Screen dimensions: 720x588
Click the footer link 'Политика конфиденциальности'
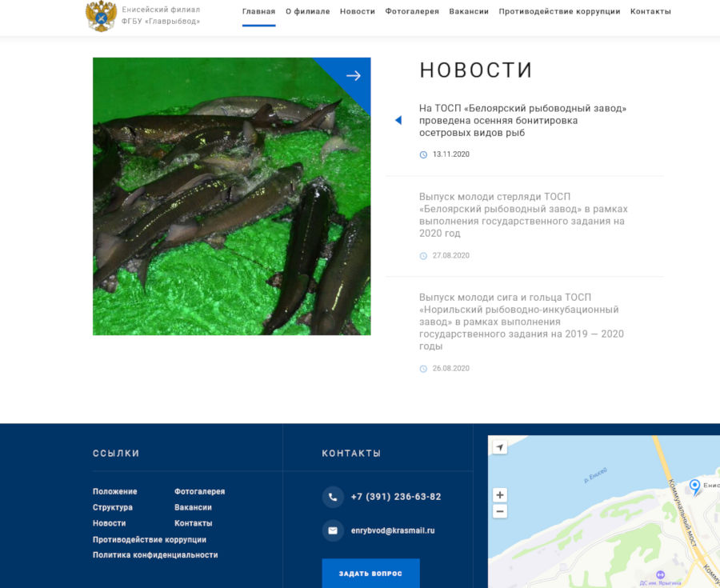155,554
